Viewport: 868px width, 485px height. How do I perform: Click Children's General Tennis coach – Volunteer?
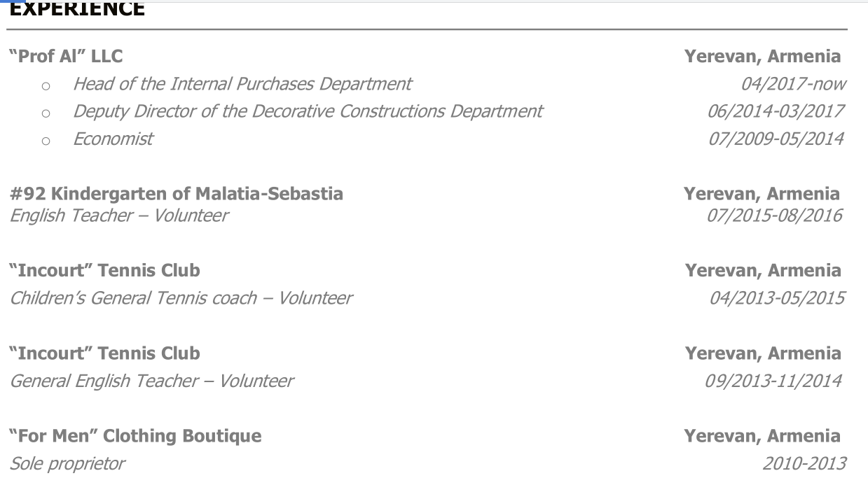coord(181,298)
